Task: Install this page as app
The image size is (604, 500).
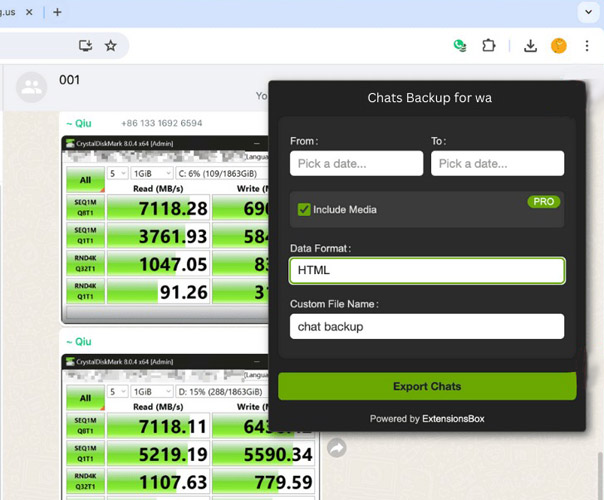Action: 85,45
